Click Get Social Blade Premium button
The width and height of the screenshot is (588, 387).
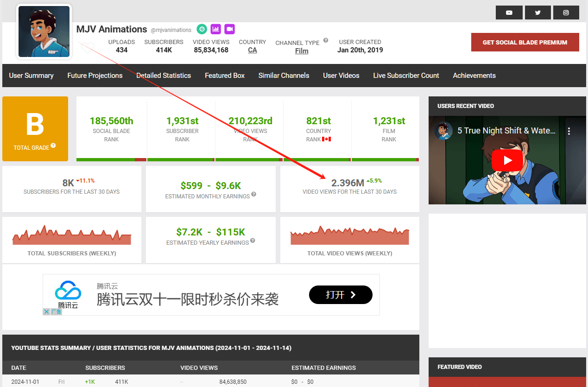click(525, 42)
